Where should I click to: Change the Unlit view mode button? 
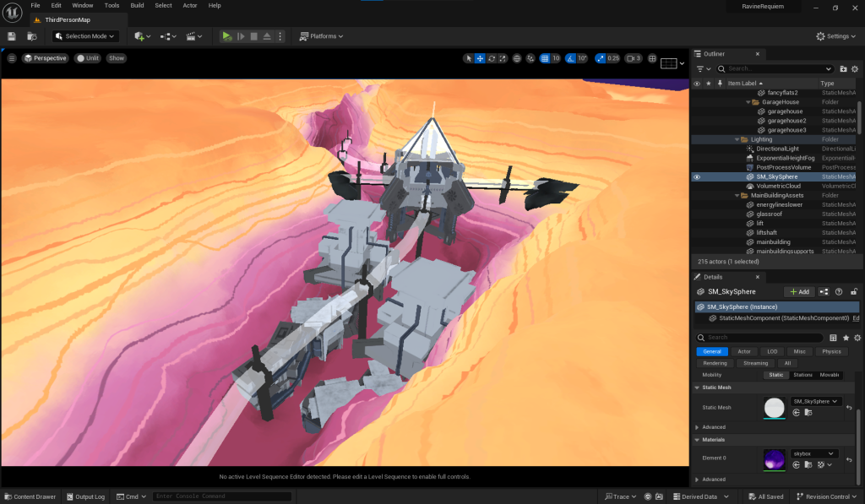[x=88, y=58]
